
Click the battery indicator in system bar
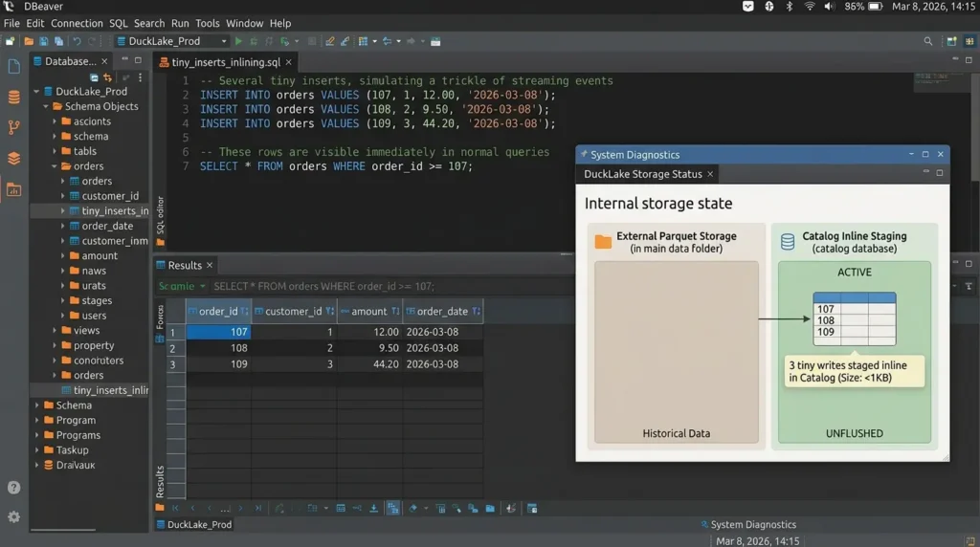pos(875,7)
